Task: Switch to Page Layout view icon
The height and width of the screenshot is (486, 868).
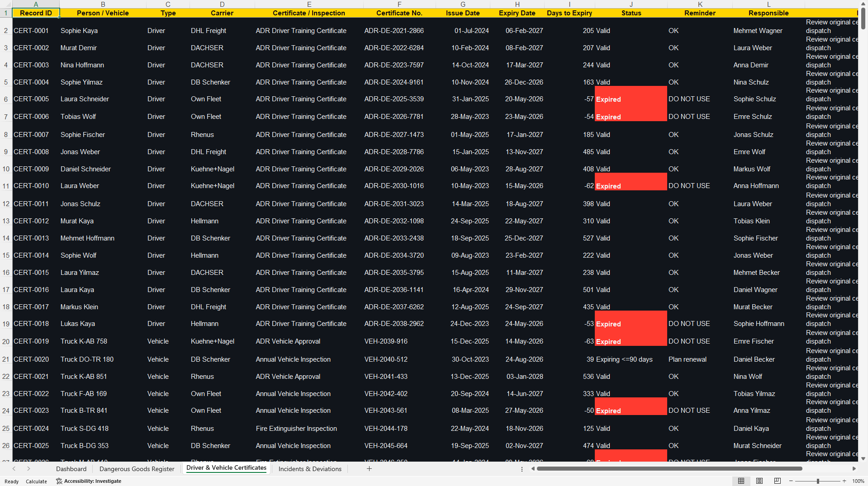Action: point(759,481)
